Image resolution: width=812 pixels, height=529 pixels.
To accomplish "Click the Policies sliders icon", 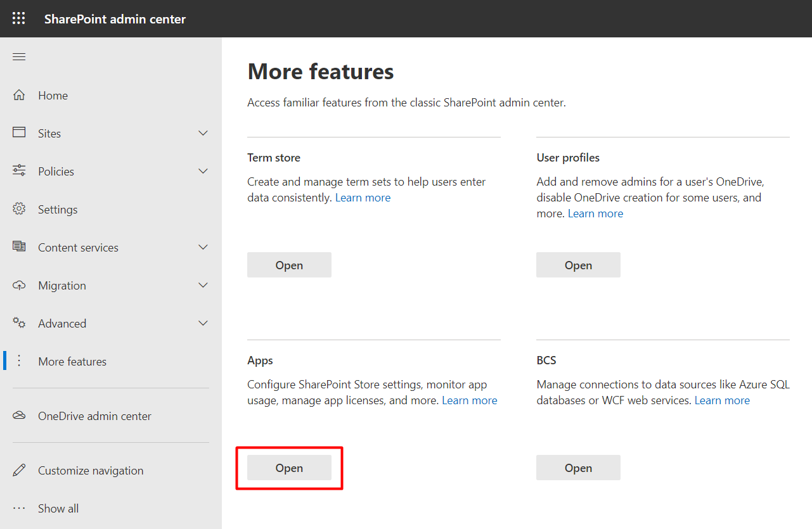I will pos(19,170).
